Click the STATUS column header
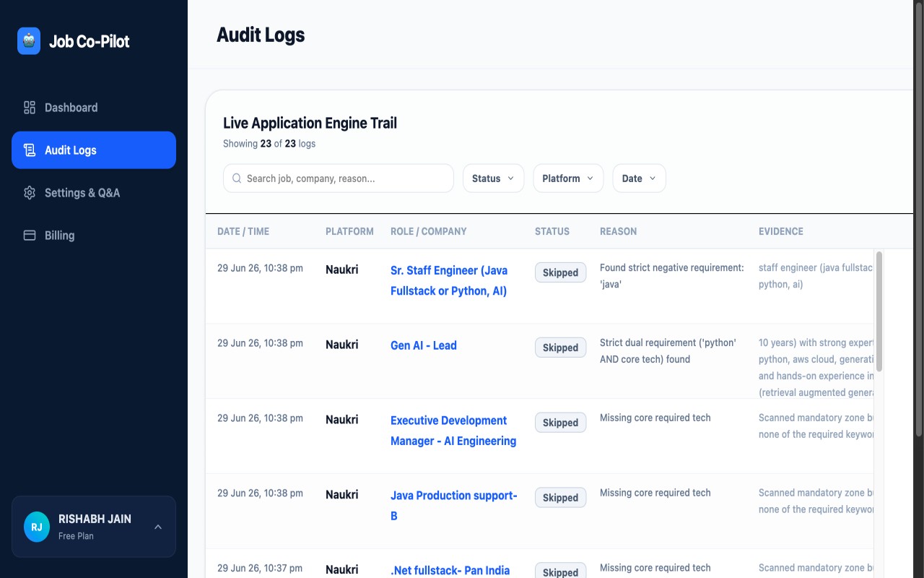The height and width of the screenshot is (578, 924). pos(552,231)
